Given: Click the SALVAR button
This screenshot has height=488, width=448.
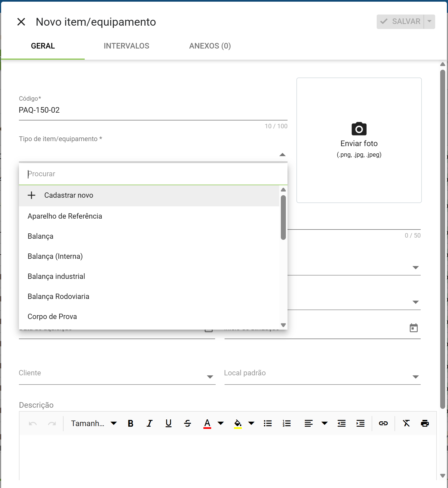Looking at the screenshot, I should pyautogui.click(x=400, y=21).
